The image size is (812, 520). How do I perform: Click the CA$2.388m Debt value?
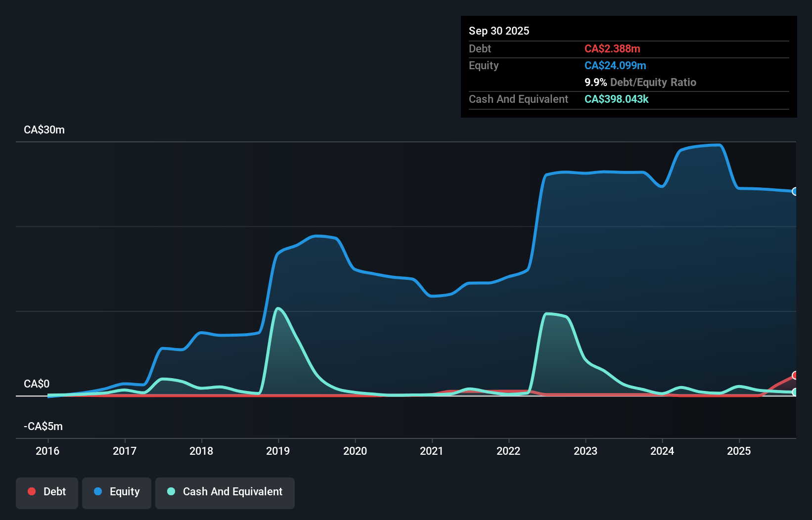pos(612,48)
